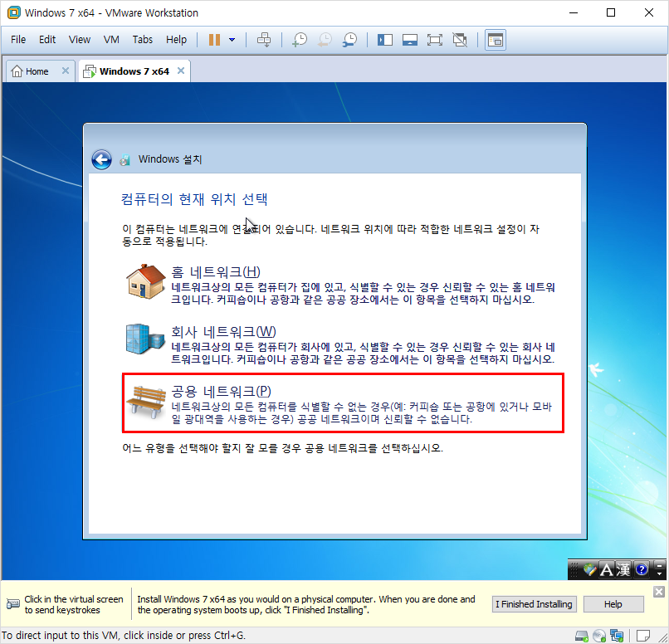Open the Edit menu

[47, 40]
